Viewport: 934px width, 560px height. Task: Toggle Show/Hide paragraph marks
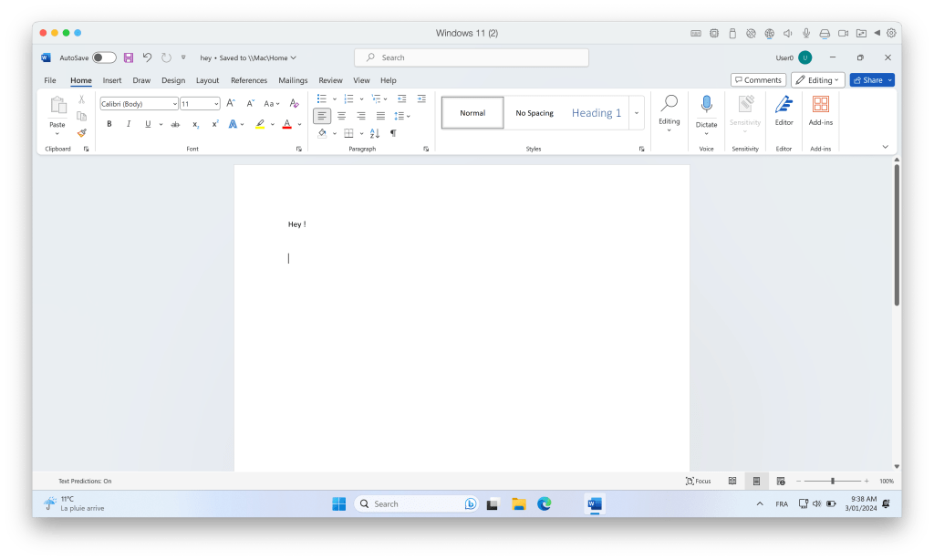(393, 133)
